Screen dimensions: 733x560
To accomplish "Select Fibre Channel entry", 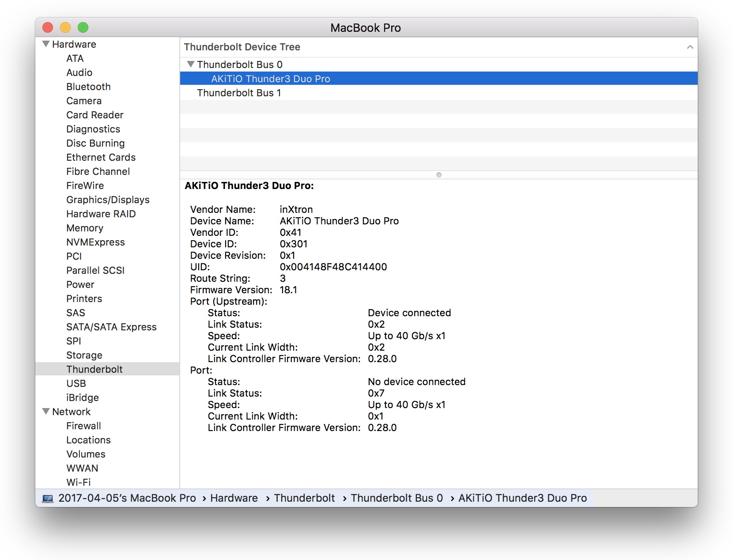I will click(x=98, y=171).
